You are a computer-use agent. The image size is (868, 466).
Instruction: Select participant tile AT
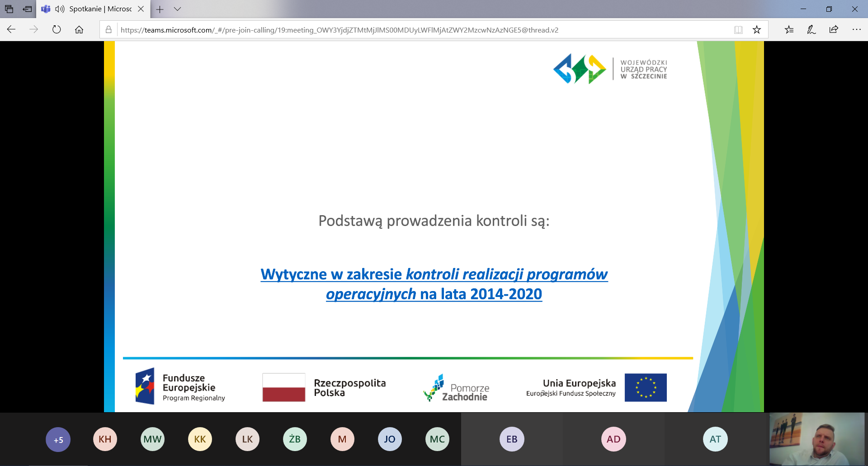point(715,439)
